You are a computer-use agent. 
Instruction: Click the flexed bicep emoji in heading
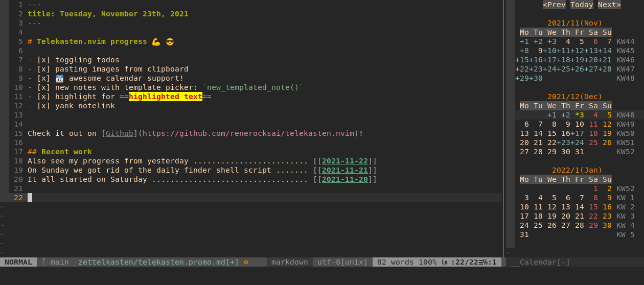156,41
